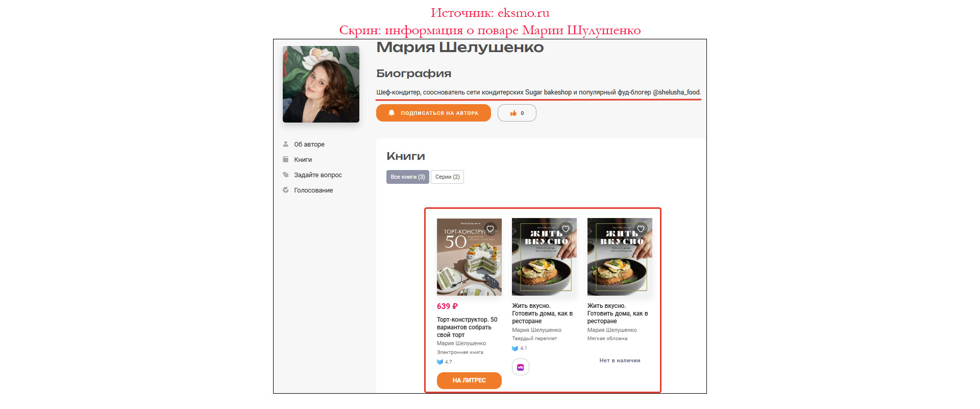Open the Торт-конструктор book cover
This screenshot has width=980, height=409.
pos(469,257)
